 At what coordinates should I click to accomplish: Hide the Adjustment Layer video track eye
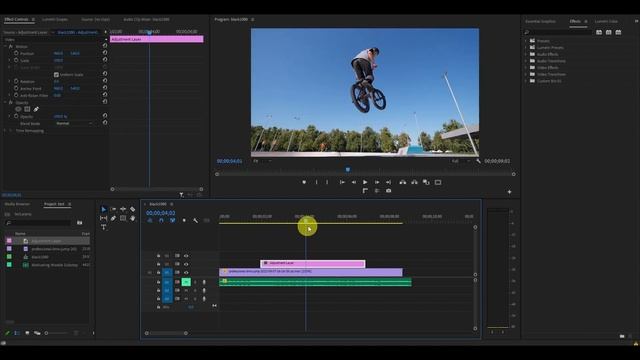(x=186, y=264)
